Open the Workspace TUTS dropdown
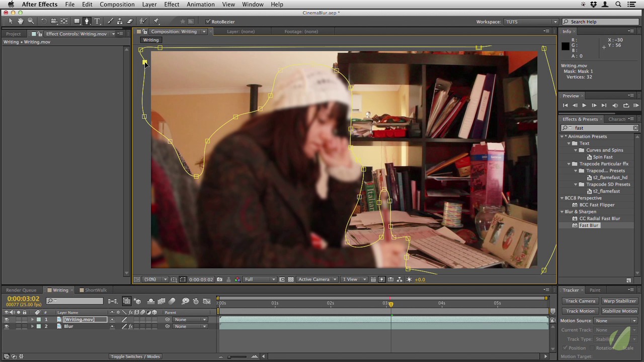This screenshot has width=644, height=362. (531, 22)
